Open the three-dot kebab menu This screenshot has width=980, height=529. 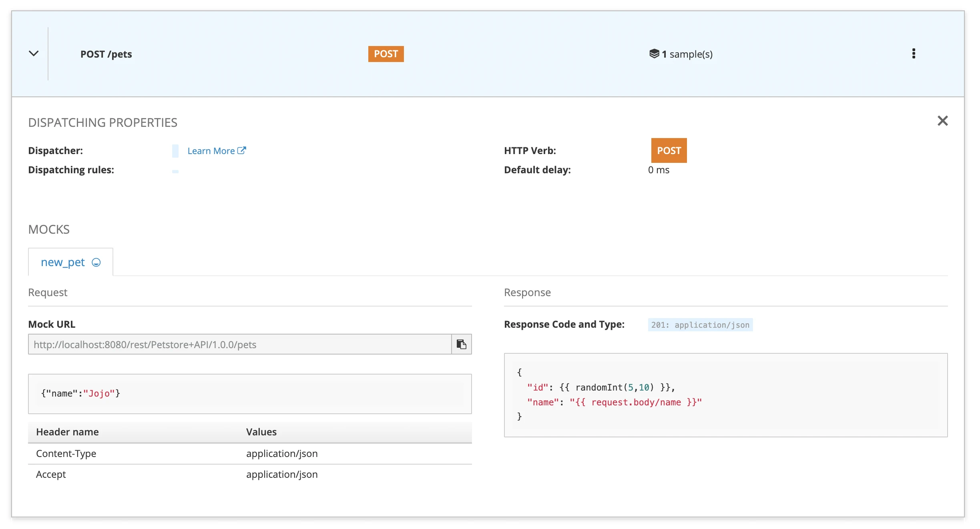pyautogui.click(x=914, y=54)
